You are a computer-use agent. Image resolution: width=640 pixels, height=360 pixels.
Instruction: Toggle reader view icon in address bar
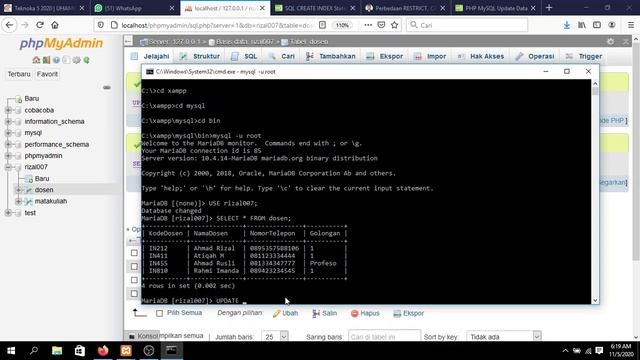click(322, 25)
